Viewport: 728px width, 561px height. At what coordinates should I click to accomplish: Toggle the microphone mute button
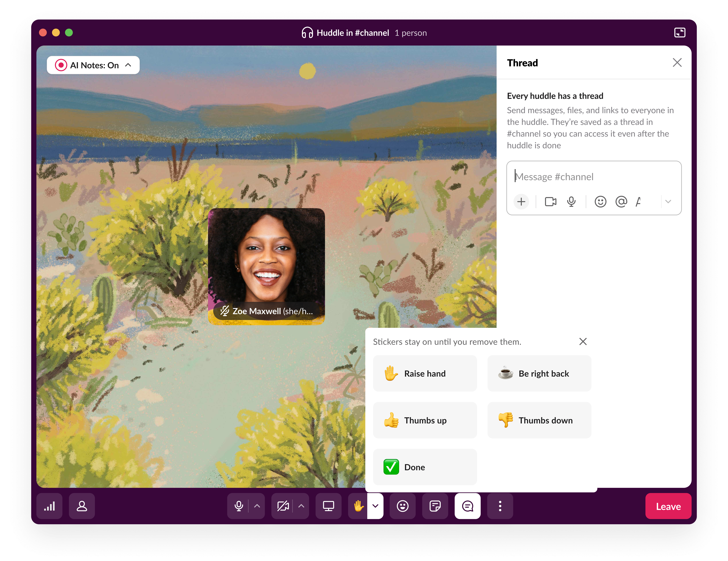[239, 506]
